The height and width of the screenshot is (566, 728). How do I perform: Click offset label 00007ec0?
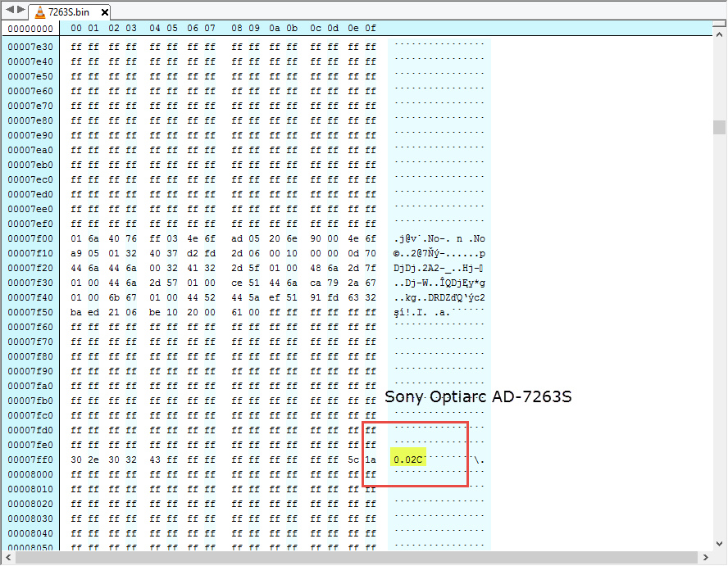pos(30,179)
